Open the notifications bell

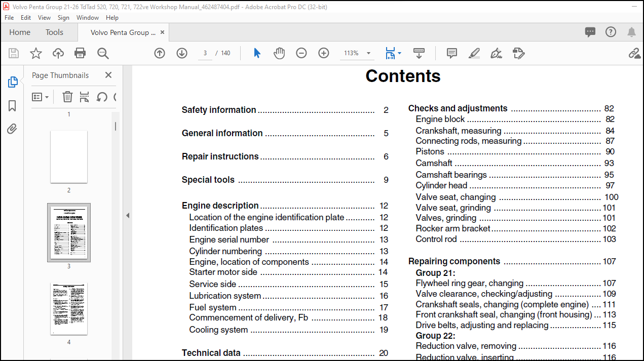[631, 32]
